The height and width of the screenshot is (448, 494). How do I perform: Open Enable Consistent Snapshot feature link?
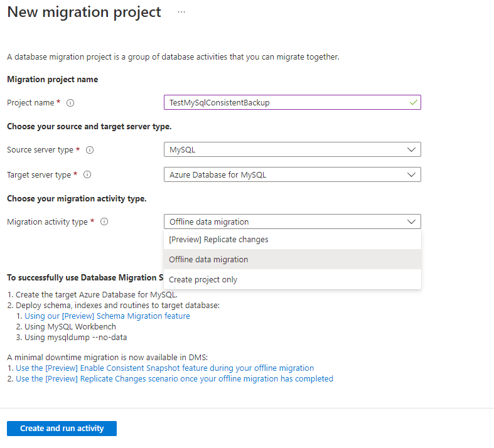click(164, 368)
